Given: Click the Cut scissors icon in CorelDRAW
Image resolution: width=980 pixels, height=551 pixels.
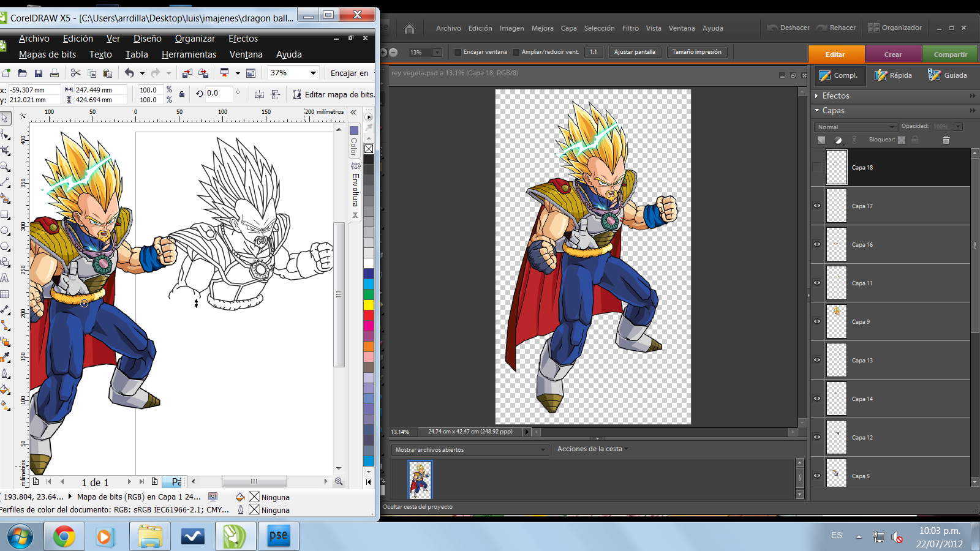Looking at the screenshot, I should (76, 73).
